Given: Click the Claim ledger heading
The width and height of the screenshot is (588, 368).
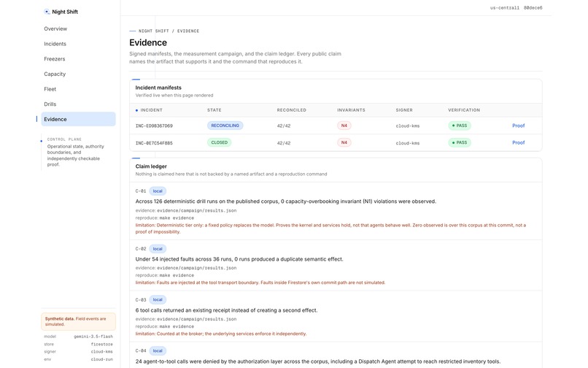Looking at the screenshot, I should (151, 166).
